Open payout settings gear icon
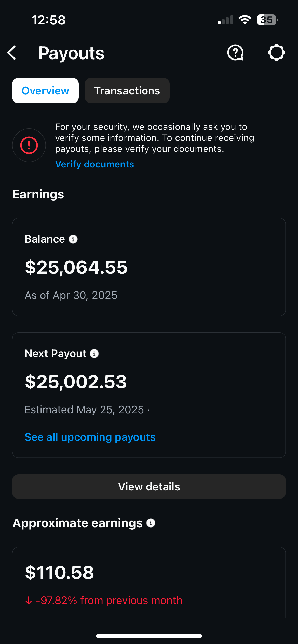 pyautogui.click(x=276, y=53)
